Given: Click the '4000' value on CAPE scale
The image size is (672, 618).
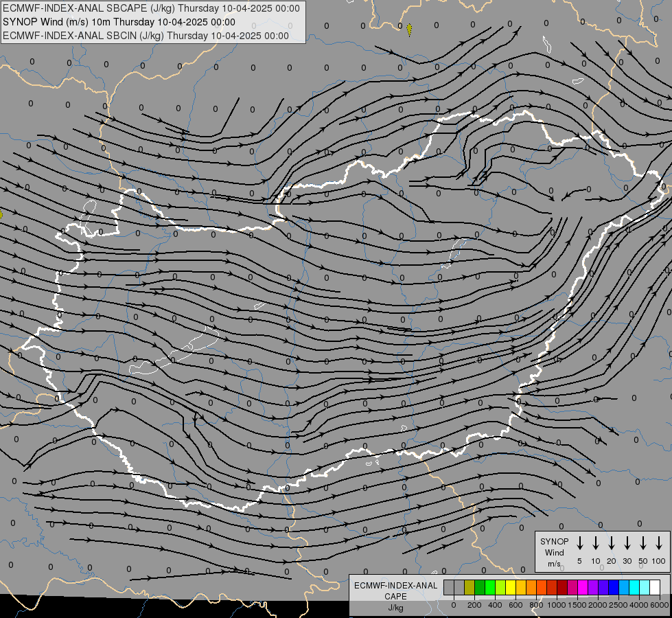Looking at the screenshot, I should point(639,605).
